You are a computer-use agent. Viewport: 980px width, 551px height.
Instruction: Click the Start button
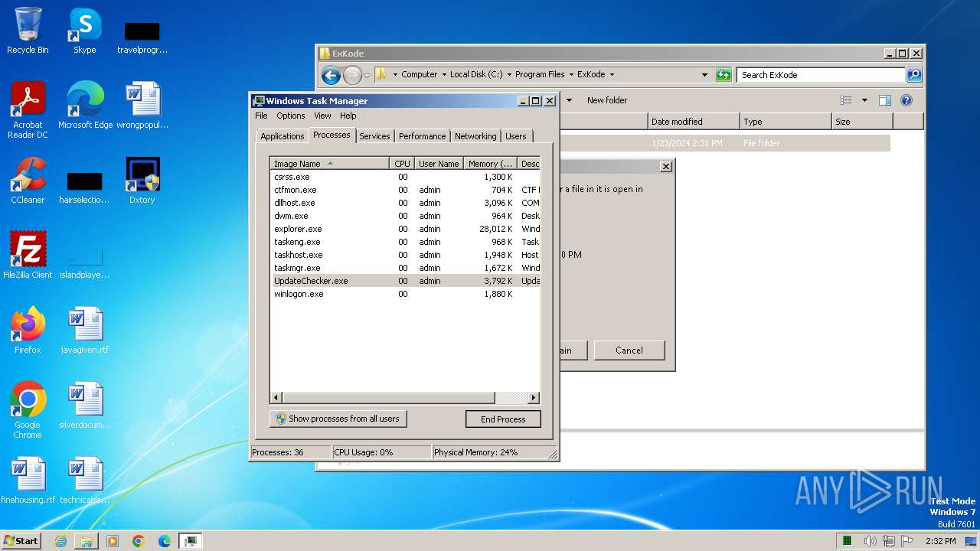tap(21, 541)
